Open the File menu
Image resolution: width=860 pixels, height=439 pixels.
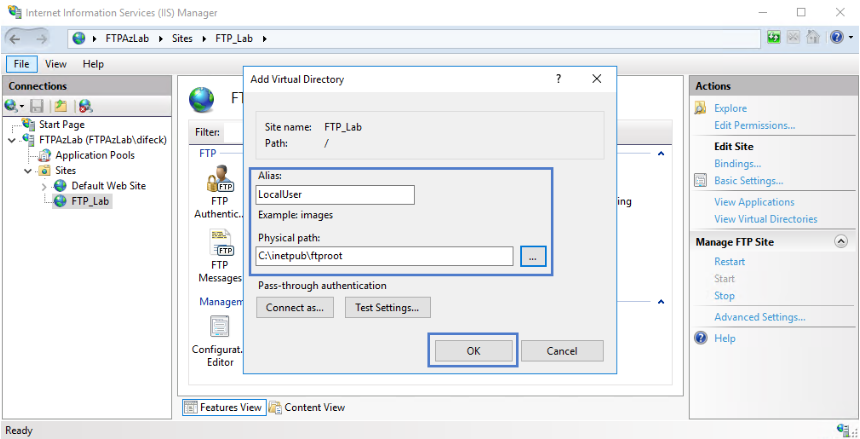tap(21, 64)
